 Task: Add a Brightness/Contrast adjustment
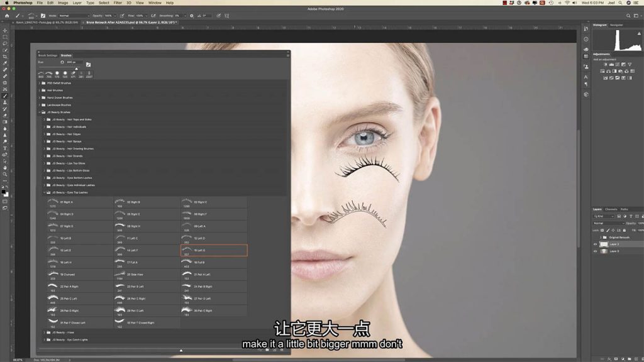[605, 65]
